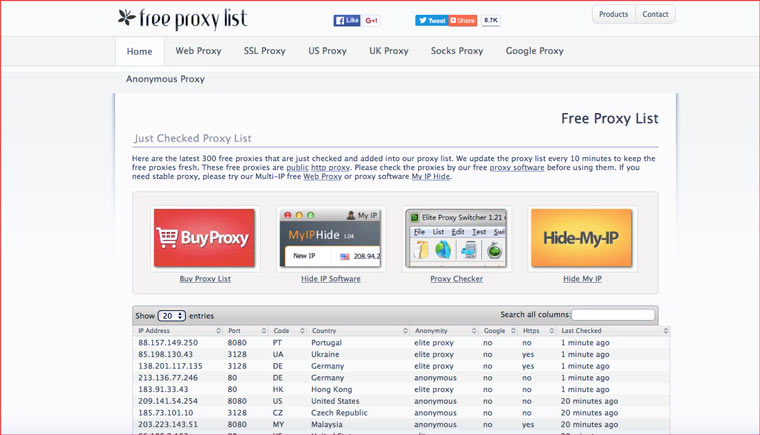Click the 0.7K share counter
The image size is (760, 435).
point(491,20)
